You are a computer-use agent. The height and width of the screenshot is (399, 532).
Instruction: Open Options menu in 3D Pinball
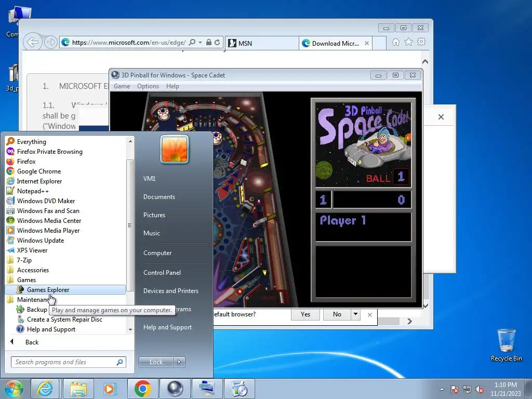click(x=148, y=86)
